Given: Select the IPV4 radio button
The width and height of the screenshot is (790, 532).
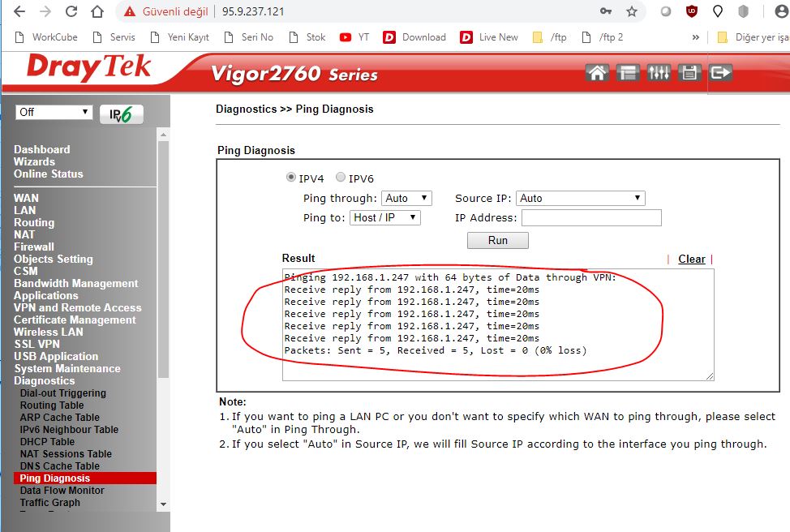Looking at the screenshot, I should tap(291, 178).
